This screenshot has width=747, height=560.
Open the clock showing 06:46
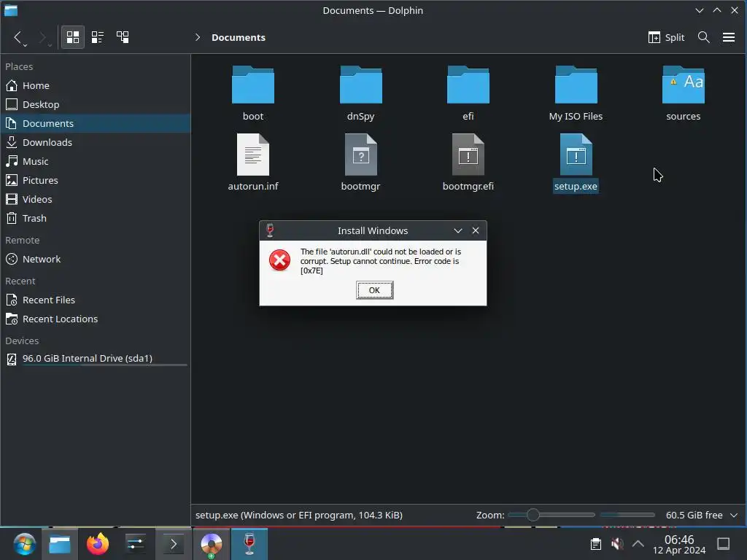pyautogui.click(x=679, y=544)
